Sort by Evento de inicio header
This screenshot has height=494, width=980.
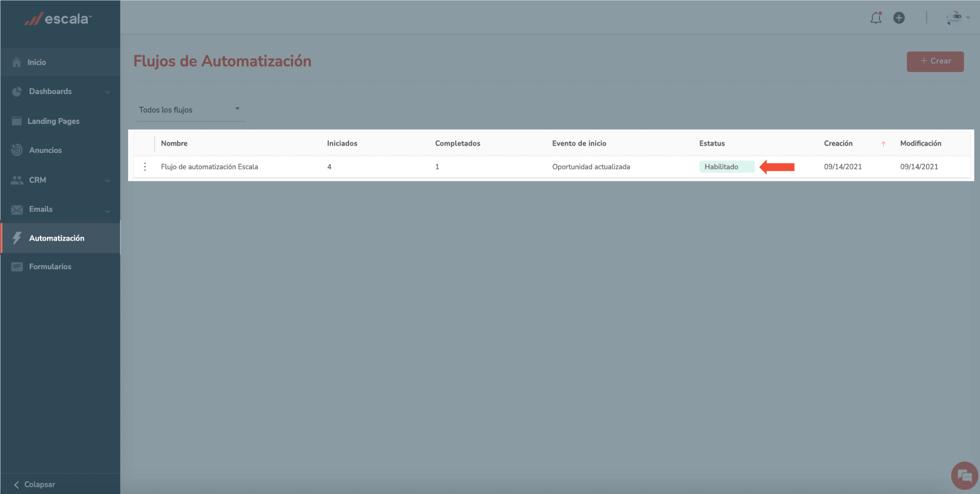tap(579, 144)
